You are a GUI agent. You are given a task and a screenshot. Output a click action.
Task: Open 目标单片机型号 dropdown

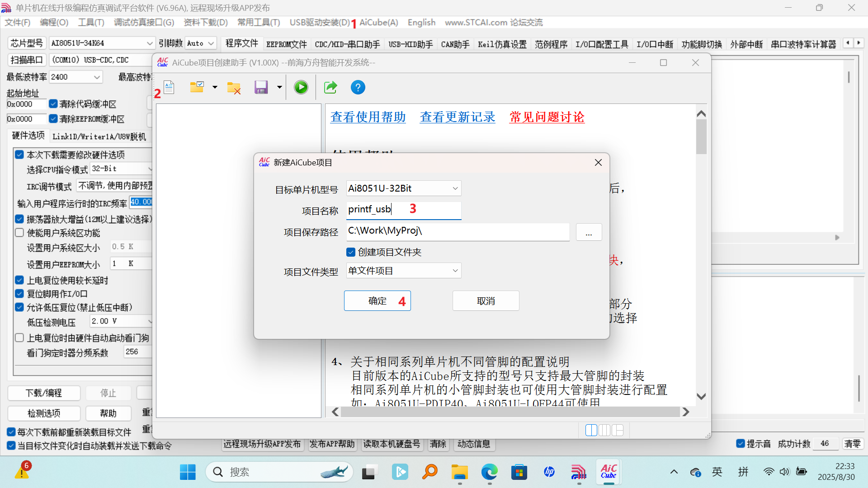click(x=403, y=188)
